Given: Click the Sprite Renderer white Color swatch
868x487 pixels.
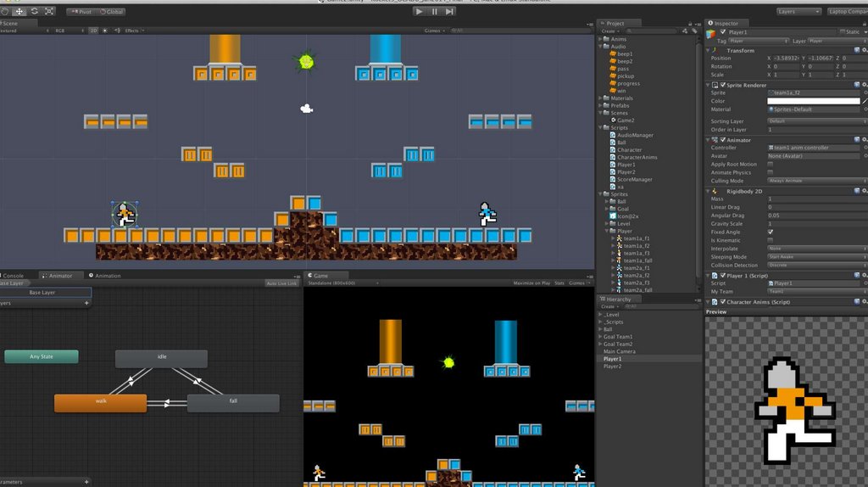Looking at the screenshot, I should (812, 101).
